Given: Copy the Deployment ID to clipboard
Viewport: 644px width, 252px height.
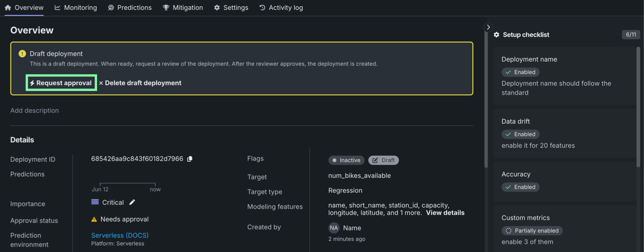Looking at the screenshot, I should coord(190,159).
